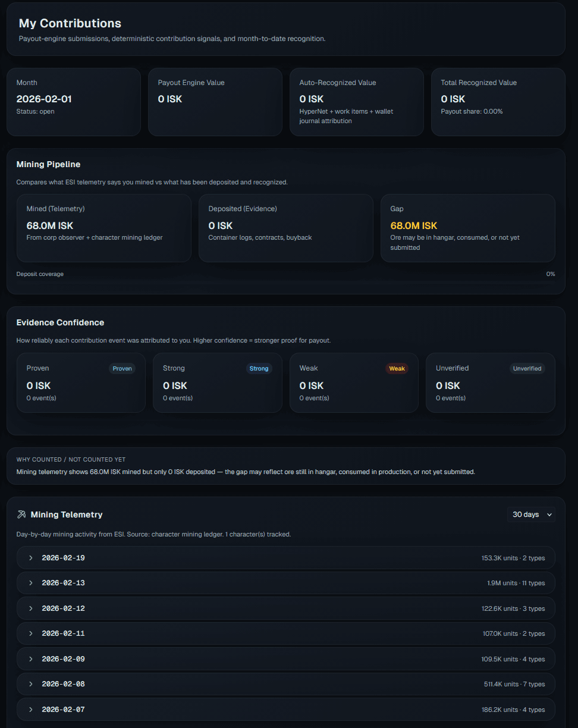
Task: Click the Month 2026-02-01 status card
Action: pos(73,102)
